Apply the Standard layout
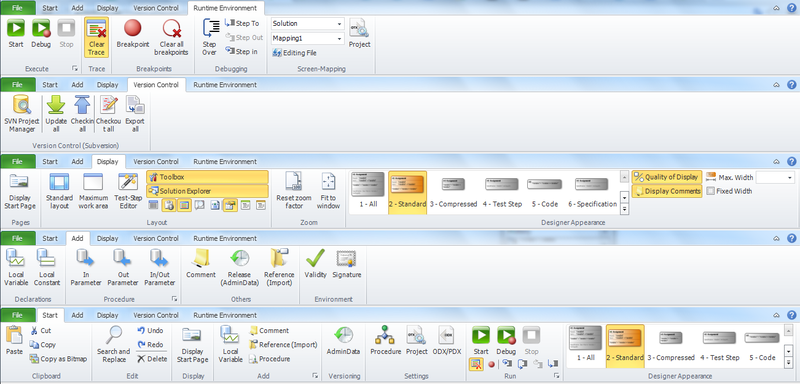Viewport: 800px width, 384px height. point(59,191)
